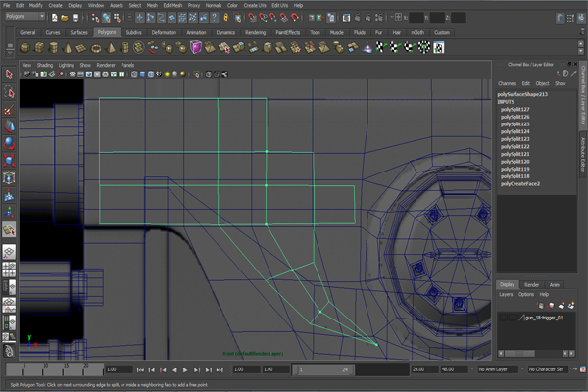Click polySurfaceShape213 shape name
588x392 pixels.
[522, 94]
